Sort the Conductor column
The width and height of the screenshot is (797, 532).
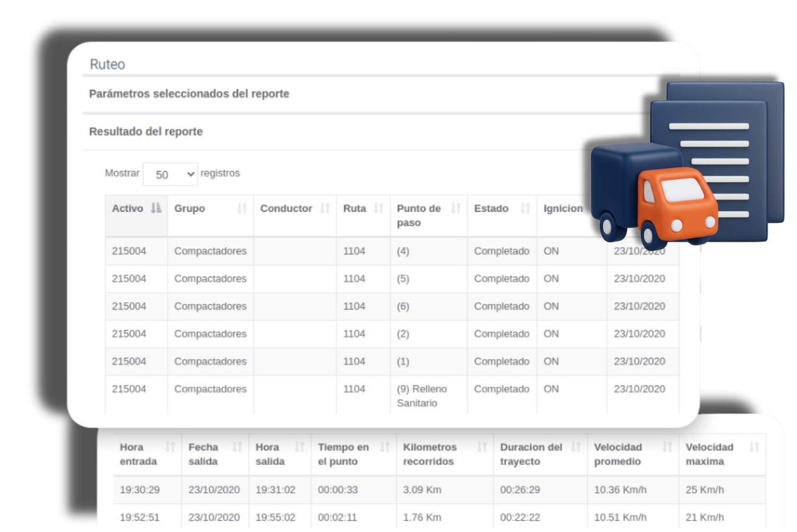pos(327,208)
